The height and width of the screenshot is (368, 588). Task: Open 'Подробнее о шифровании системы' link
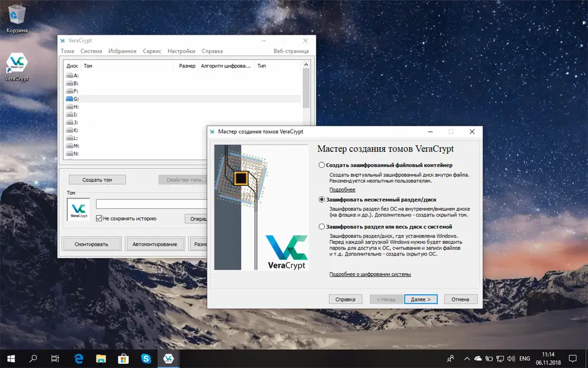(x=370, y=274)
